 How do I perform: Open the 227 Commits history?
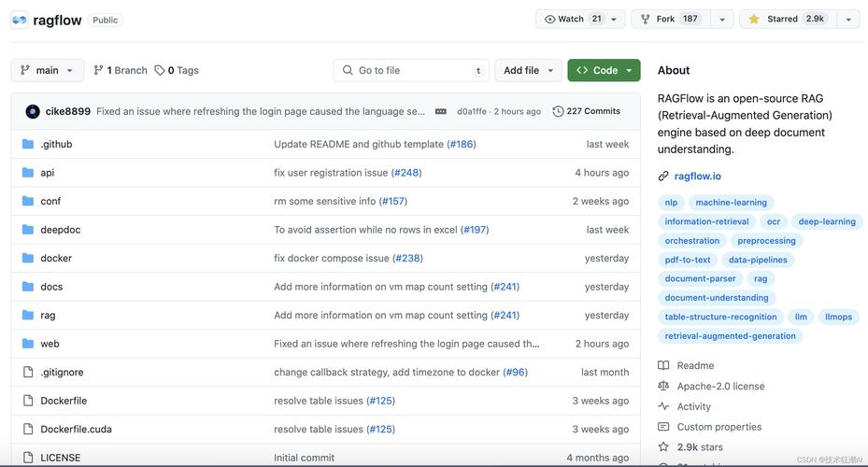[586, 111]
